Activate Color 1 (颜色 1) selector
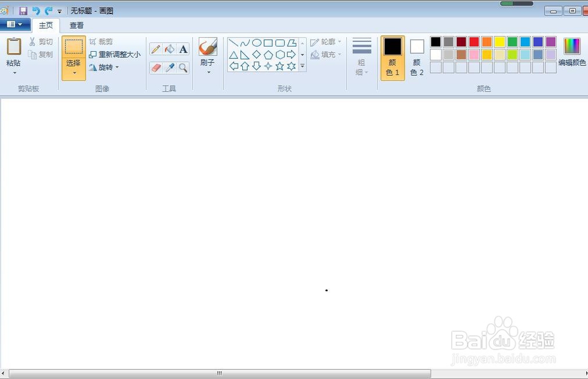Viewport: 588px width, 379px height. (393, 58)
